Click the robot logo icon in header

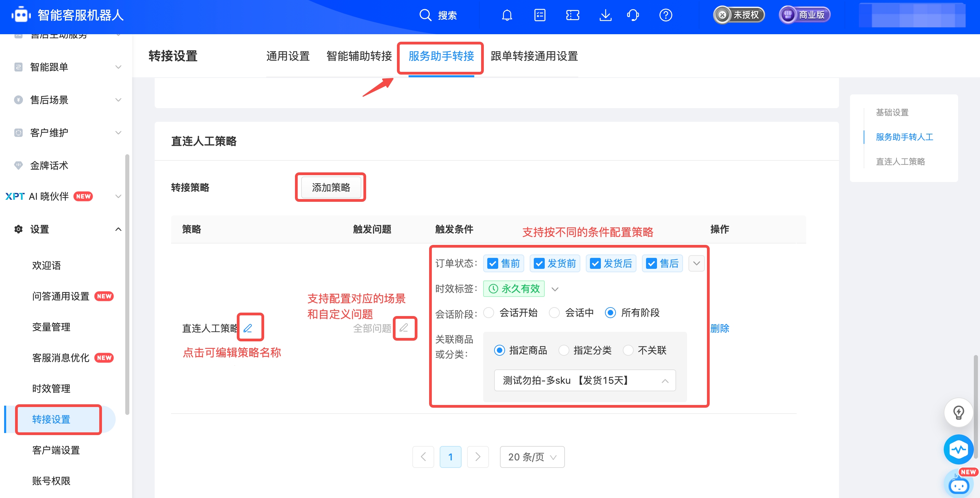click(x=21, y=15)
